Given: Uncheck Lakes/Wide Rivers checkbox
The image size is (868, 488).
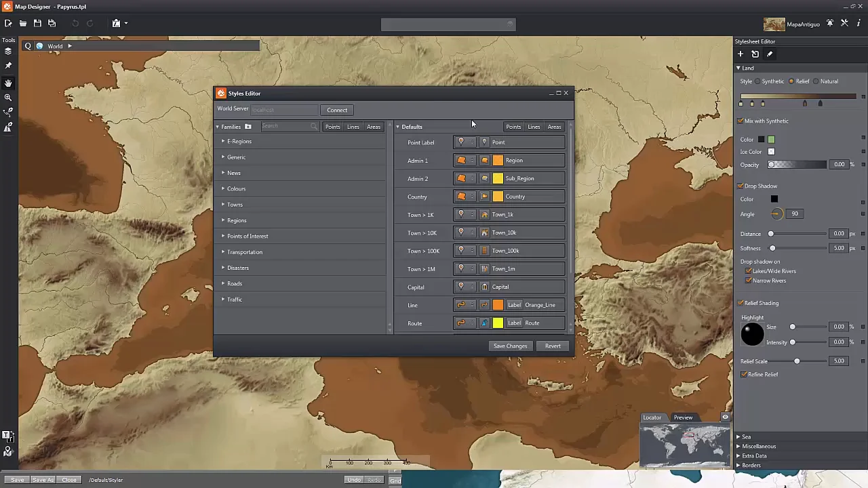Looking at the screenshot, I should [x=749, y=271].
